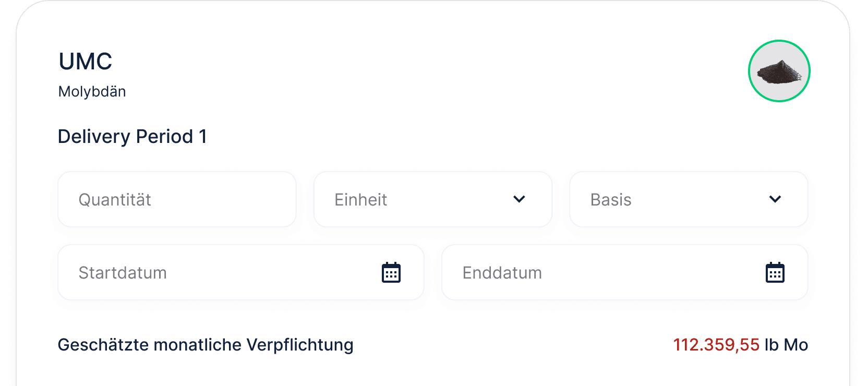Click the lb unit abbreviation
The image size is (868, 386).
pyautogui.click(x=771, y=345)
